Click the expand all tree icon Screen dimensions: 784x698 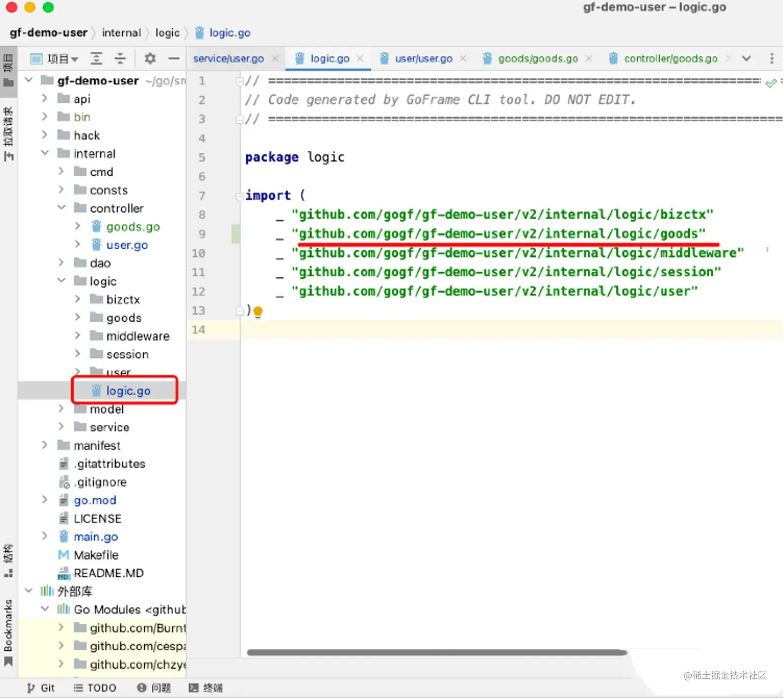point(96,59)
